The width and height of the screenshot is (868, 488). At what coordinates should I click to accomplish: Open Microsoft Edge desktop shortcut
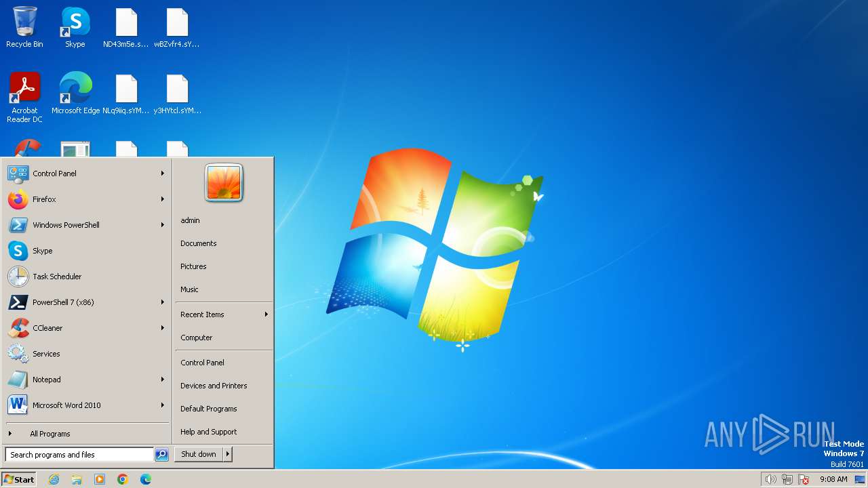(75, 94)
